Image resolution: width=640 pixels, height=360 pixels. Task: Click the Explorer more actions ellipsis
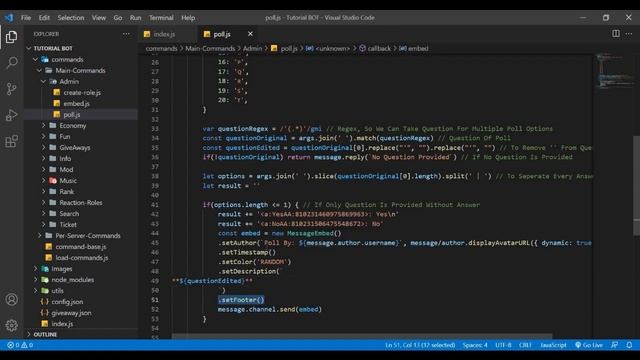click(126, 34)
